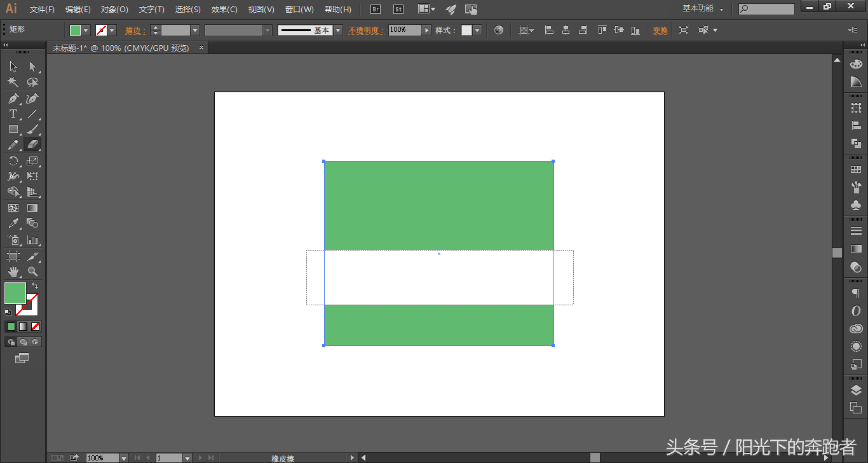Open the 基本 brush definition dropdown

point(338,31)
